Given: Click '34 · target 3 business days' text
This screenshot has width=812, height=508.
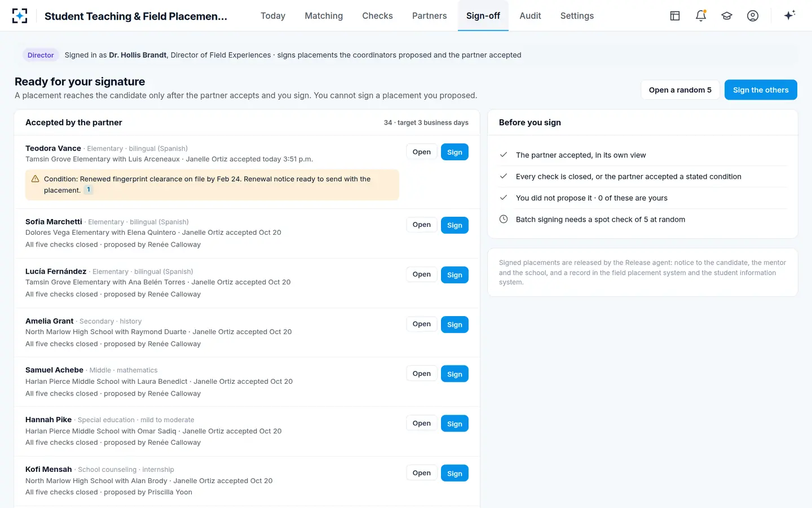Looking at the screenshot, I should click(x=426, y=122).
